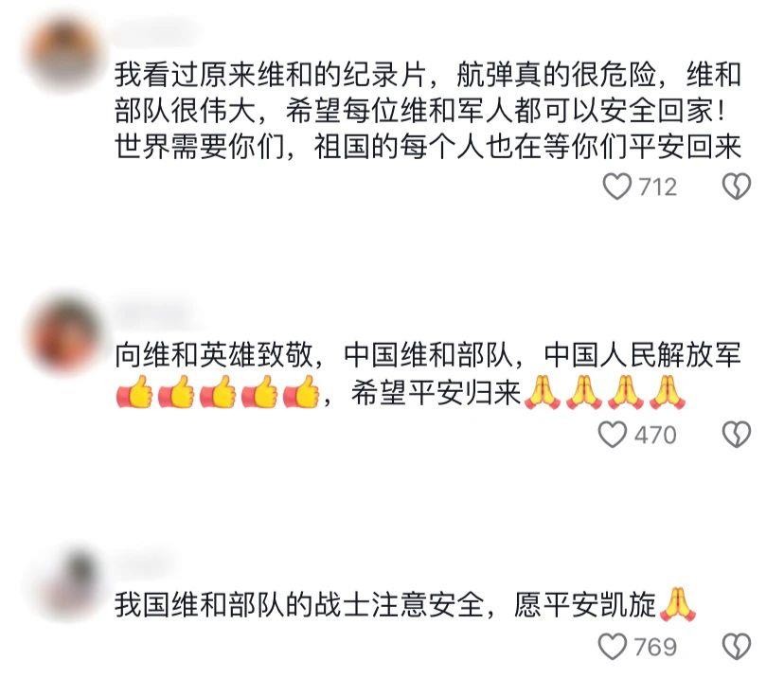784x696 pixels.
Task: Select comment text about 维和纪录片
Action: [428, 111]
